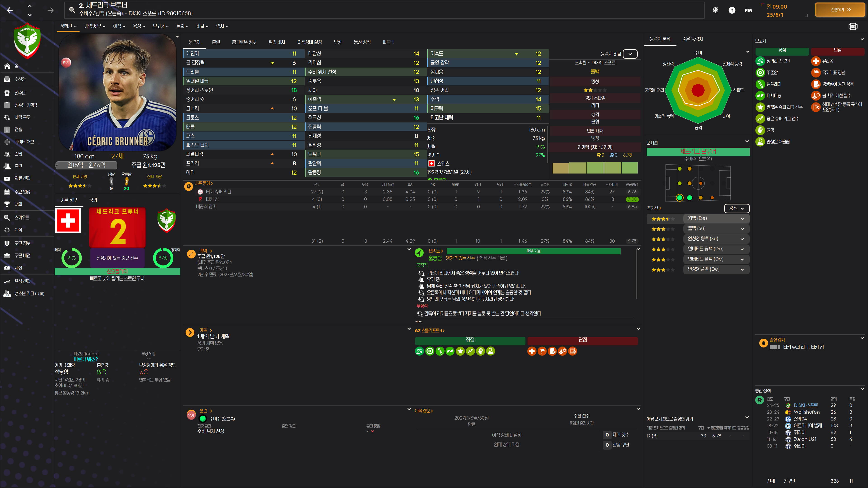The image size is (868, 488).
Task: Click the back arrow navigation icon
Action: [10, 10]
